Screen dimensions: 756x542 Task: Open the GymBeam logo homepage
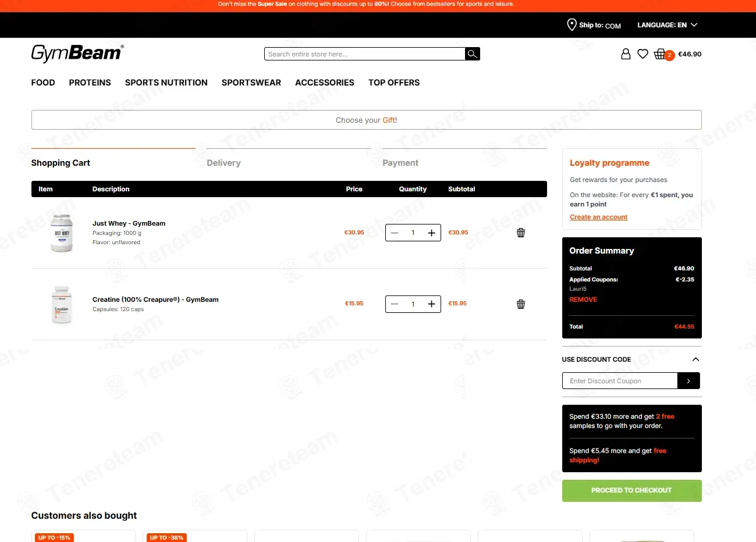coord(77,53)
